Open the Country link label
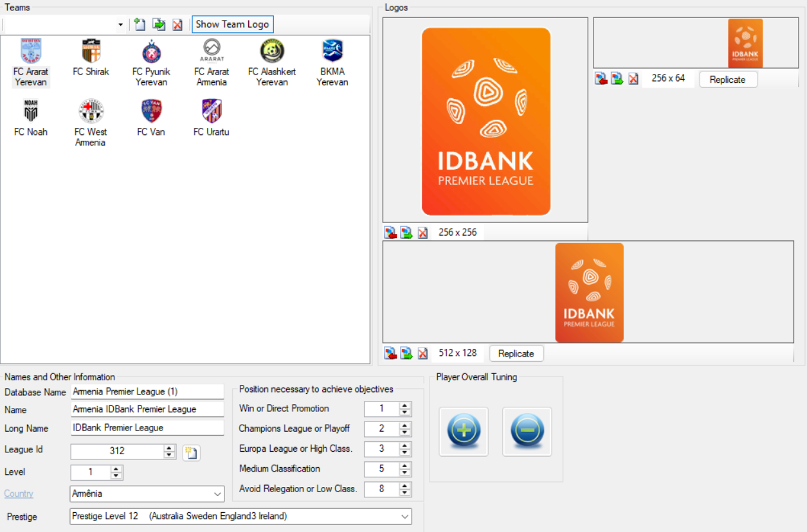Screen dimensions: 807x532 click(19, 493)
